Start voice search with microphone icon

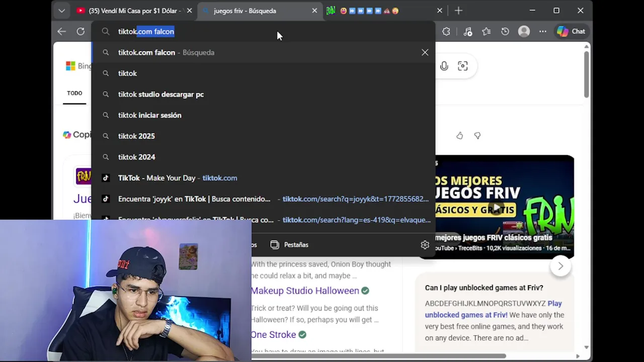(444, 66)
